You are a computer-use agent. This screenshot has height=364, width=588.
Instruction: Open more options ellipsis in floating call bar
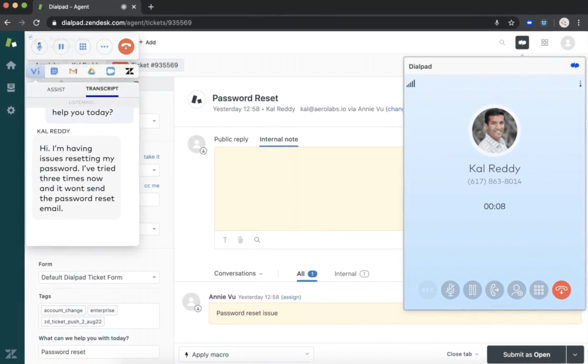pyautogui.click(x=105, y=46)
